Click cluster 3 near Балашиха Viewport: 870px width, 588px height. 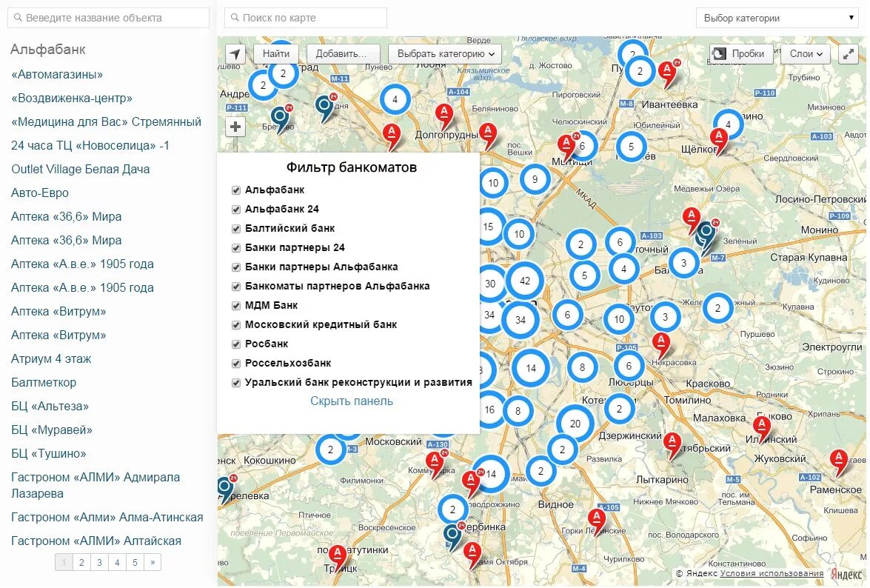(x=683, y=263)
